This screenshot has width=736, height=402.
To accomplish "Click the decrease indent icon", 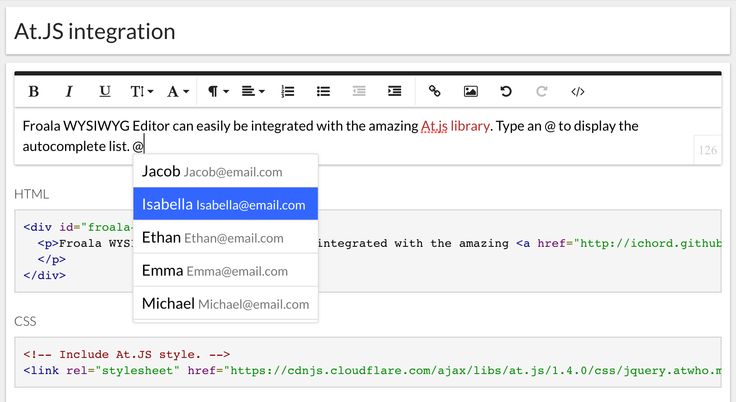I will pos(359,91).
